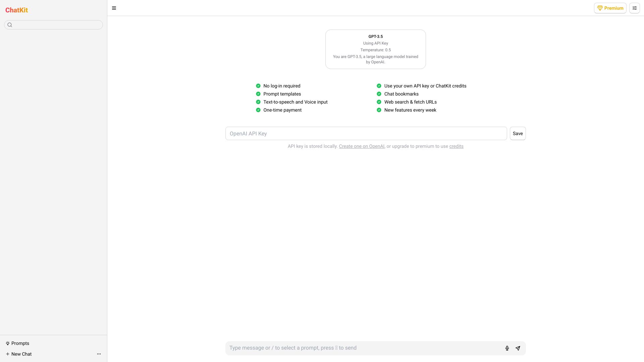Click the send message paper-plane icon
Image resolution: width=644 pixels, height=362 pixels.
(x=518, y=348)
